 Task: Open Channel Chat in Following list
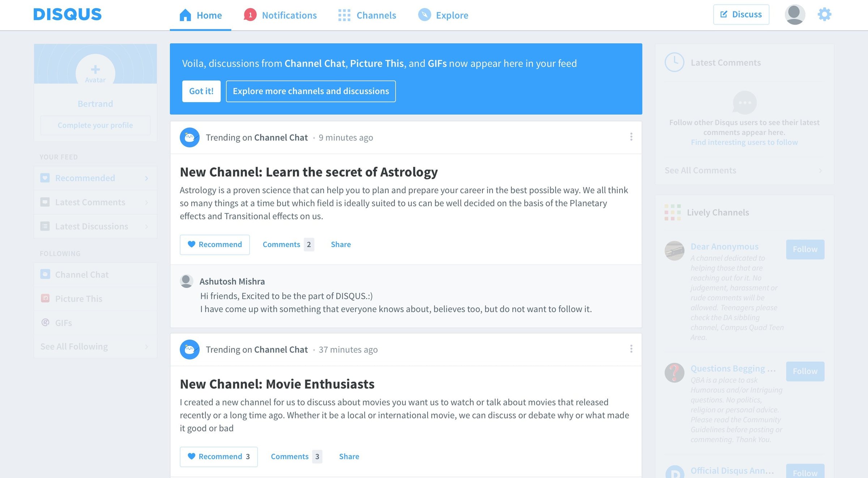click(95, 275)
